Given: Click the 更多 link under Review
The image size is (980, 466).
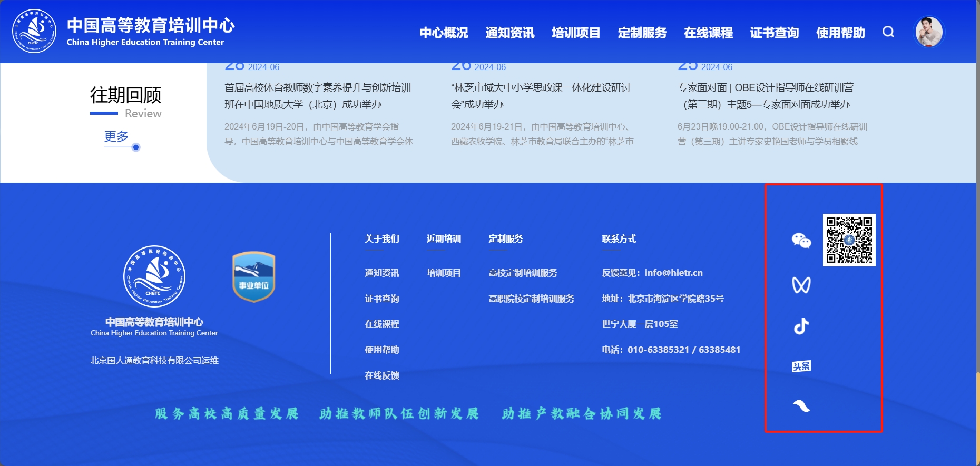Looking at the screenshot, I should click(116, 136).
